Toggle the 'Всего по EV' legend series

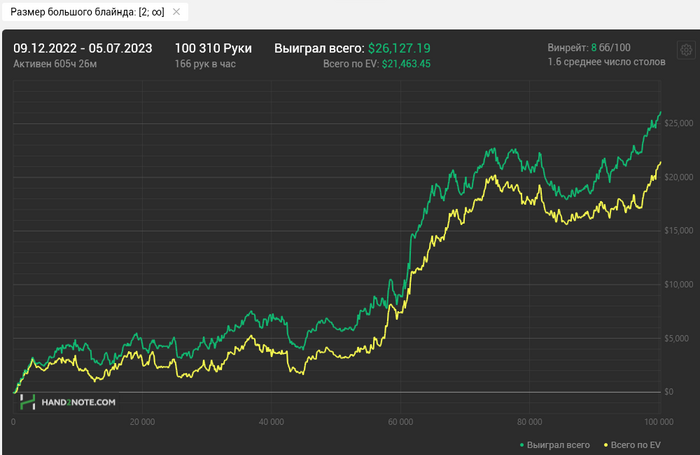tap(632, 445)
